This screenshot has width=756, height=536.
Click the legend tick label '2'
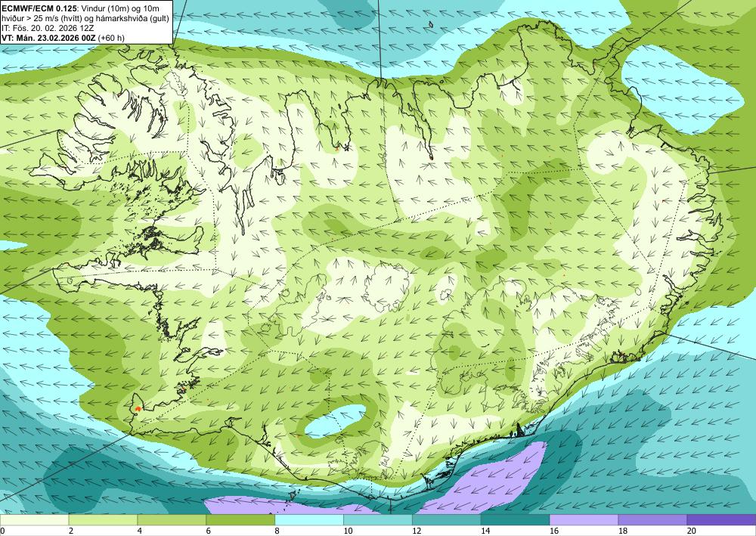point(71,531)
